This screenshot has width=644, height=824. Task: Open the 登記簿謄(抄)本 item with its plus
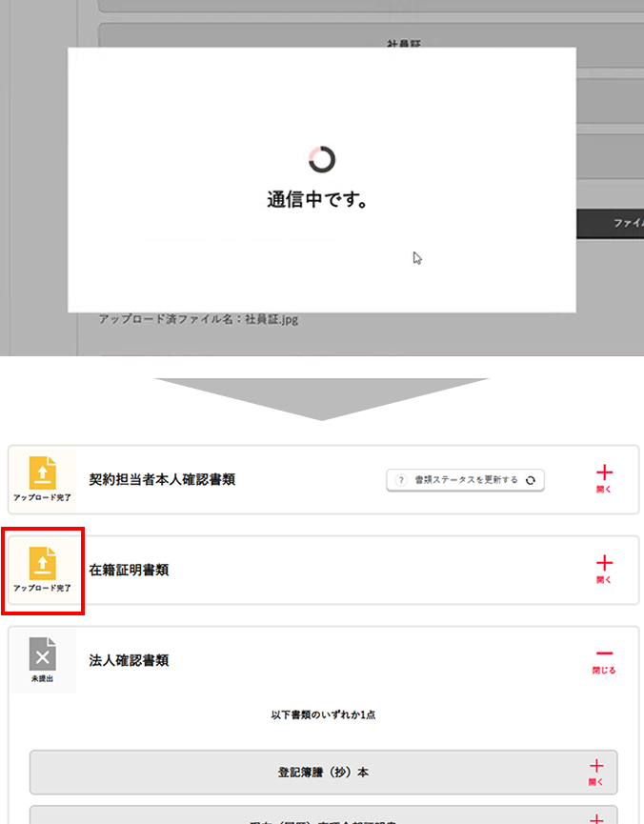coord(596,770)
